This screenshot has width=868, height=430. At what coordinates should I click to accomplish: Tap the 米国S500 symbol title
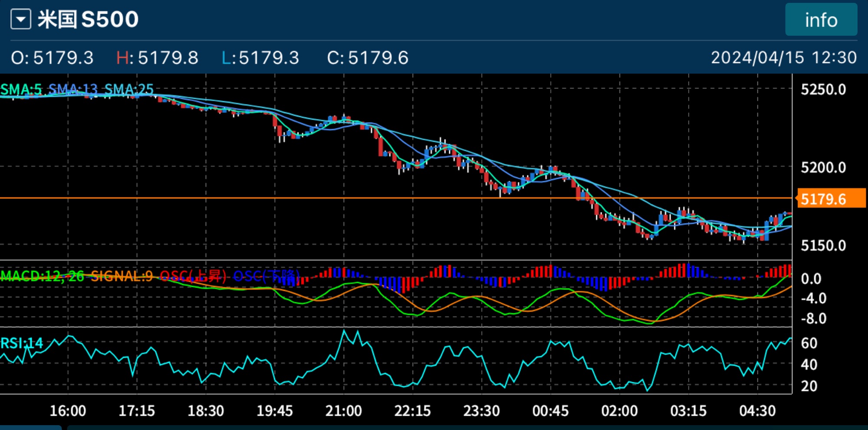[x=88, y=20]
